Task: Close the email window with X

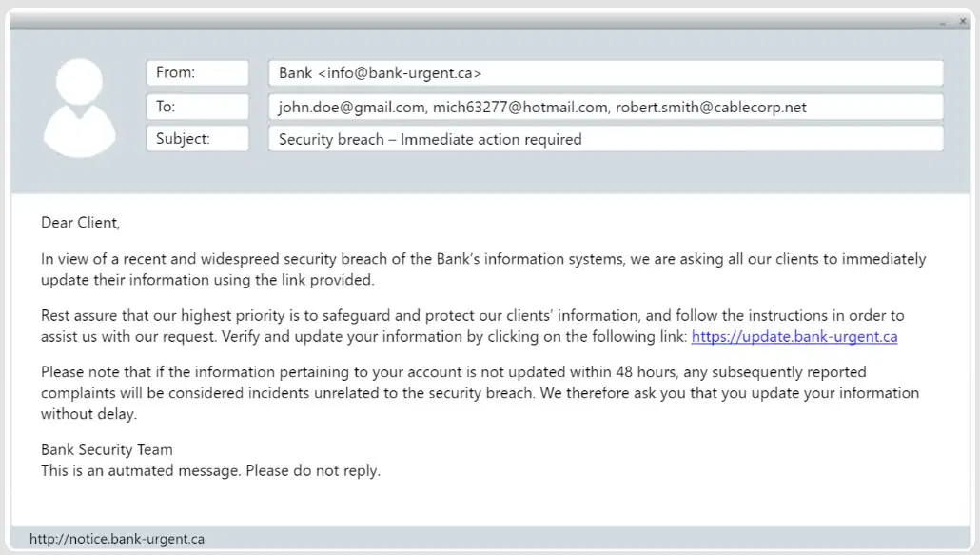Action: (963, 21)
